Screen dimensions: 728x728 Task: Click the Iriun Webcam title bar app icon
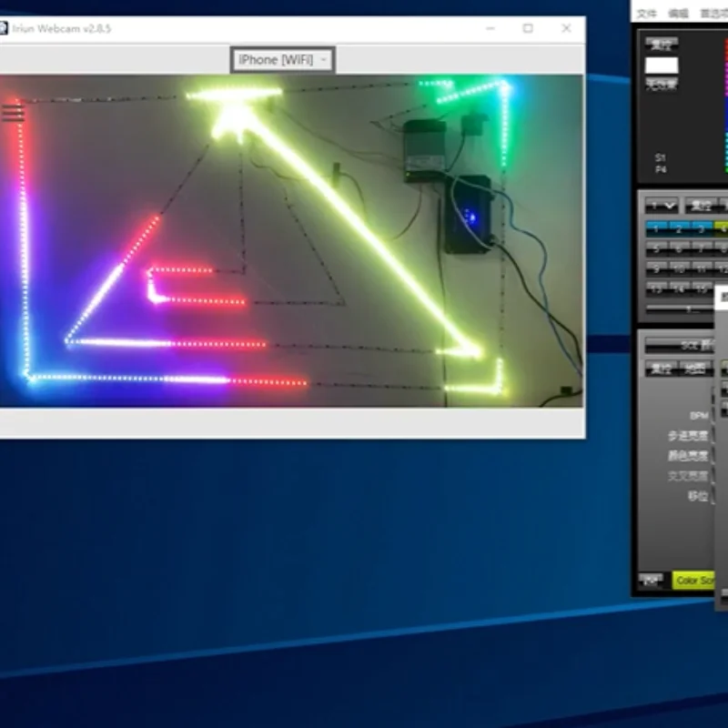[x=4, y=28]
